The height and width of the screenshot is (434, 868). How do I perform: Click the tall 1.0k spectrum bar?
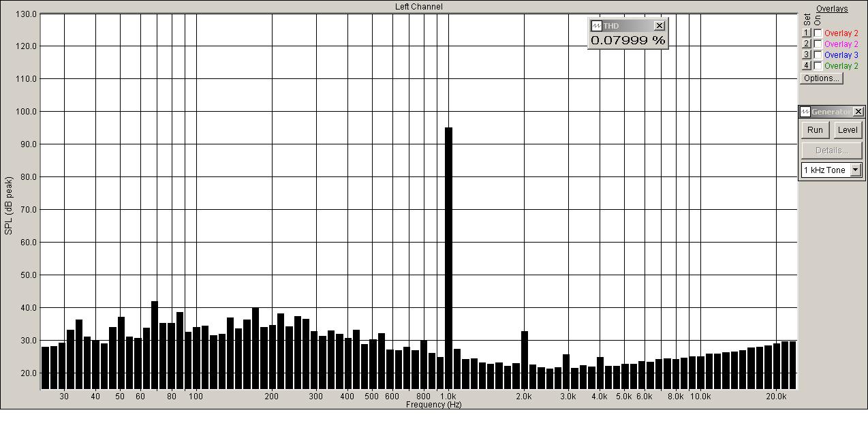point(448,258)
